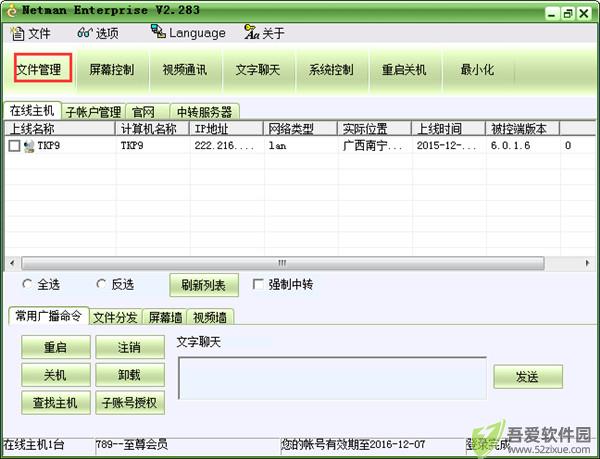
Task: Select the 广西南宁 location cell
Action: click(x=372, y=145)
